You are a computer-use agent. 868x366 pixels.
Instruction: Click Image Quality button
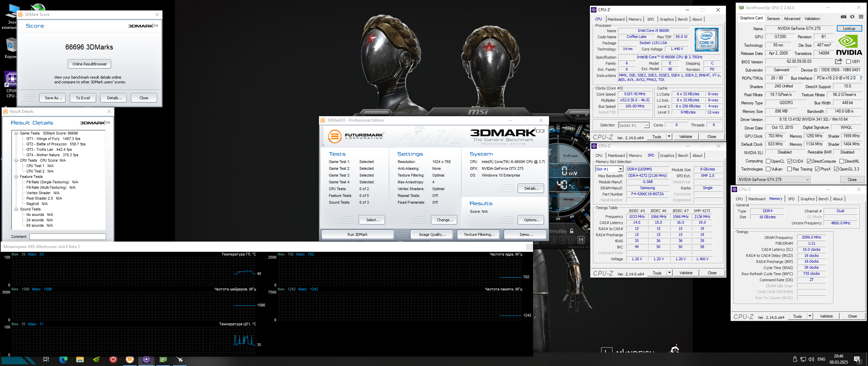click(x=432, y=235)
